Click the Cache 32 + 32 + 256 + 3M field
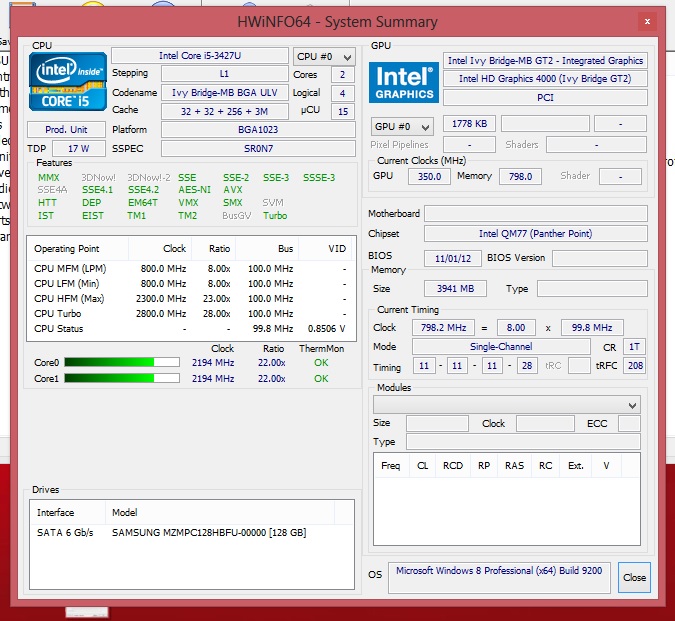Image resolution: width=675 pixels, height=621 pixels. pyautogui.click(x=225, y=111)
